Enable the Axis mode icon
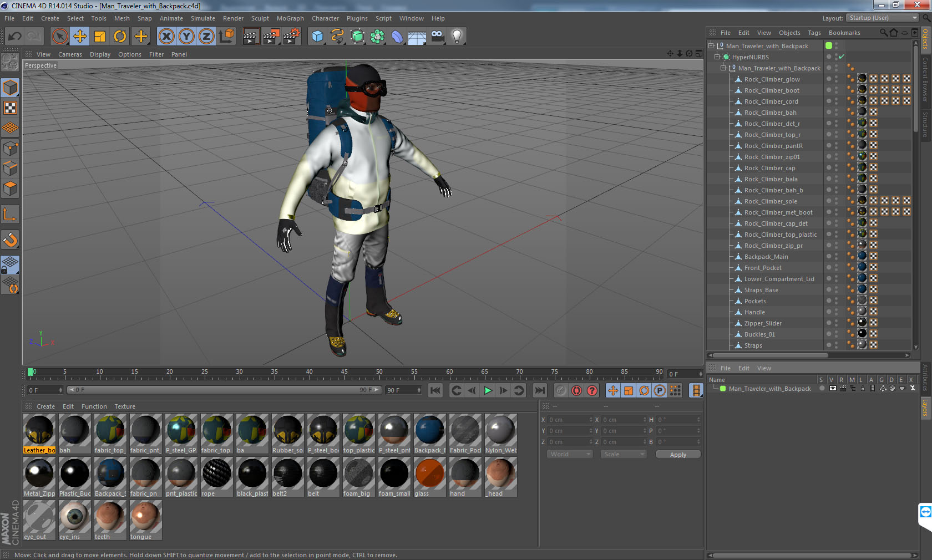 click(10, 215)
